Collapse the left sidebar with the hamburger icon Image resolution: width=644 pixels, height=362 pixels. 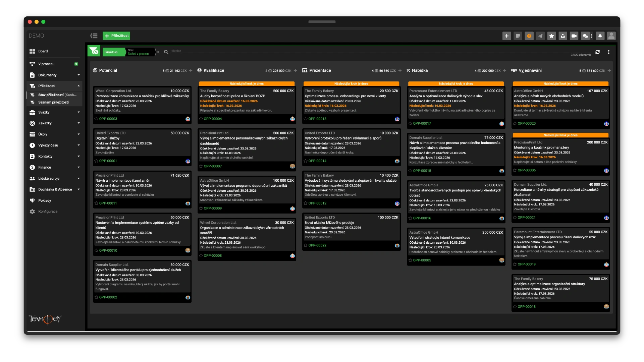point(94,36)
